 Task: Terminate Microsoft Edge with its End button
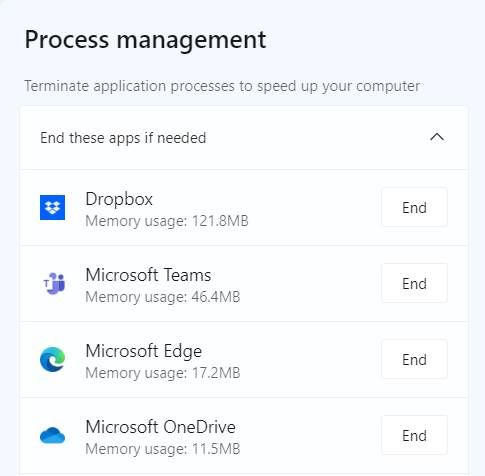point(414,359)
